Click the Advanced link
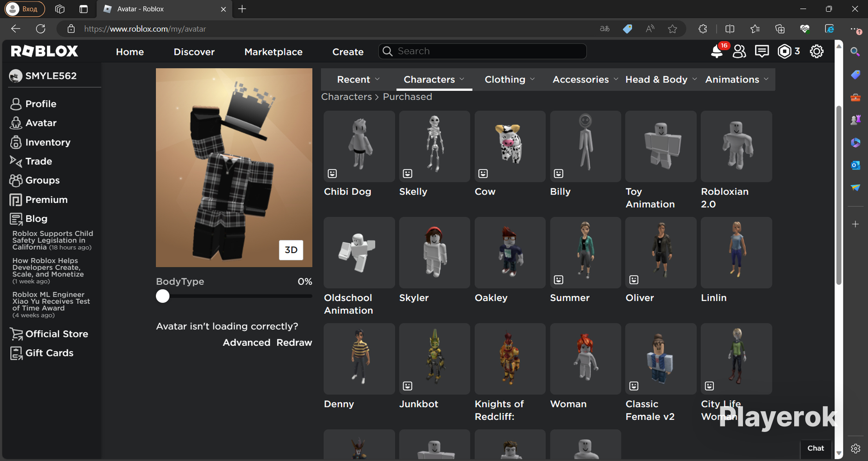Screen dimensions: 868x461 247,343
